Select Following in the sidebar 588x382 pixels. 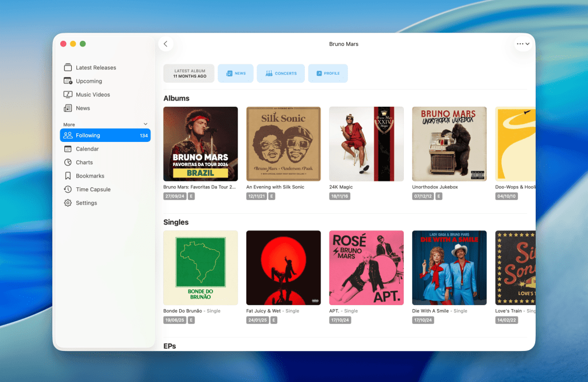tap(105, 136)
